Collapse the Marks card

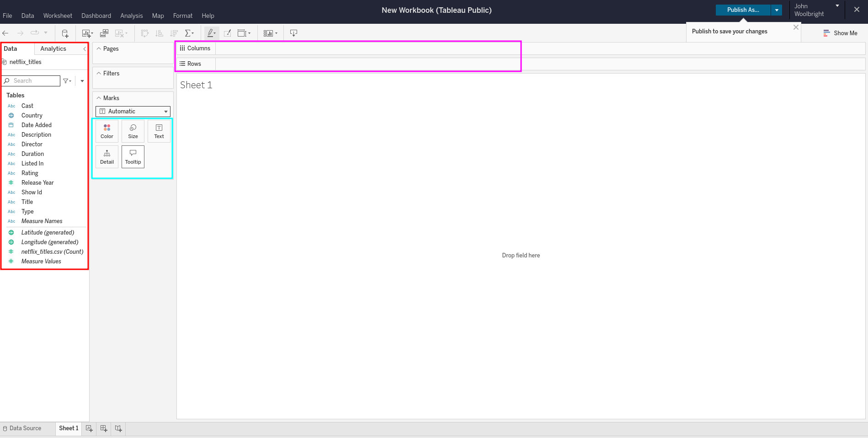point(99,98)
